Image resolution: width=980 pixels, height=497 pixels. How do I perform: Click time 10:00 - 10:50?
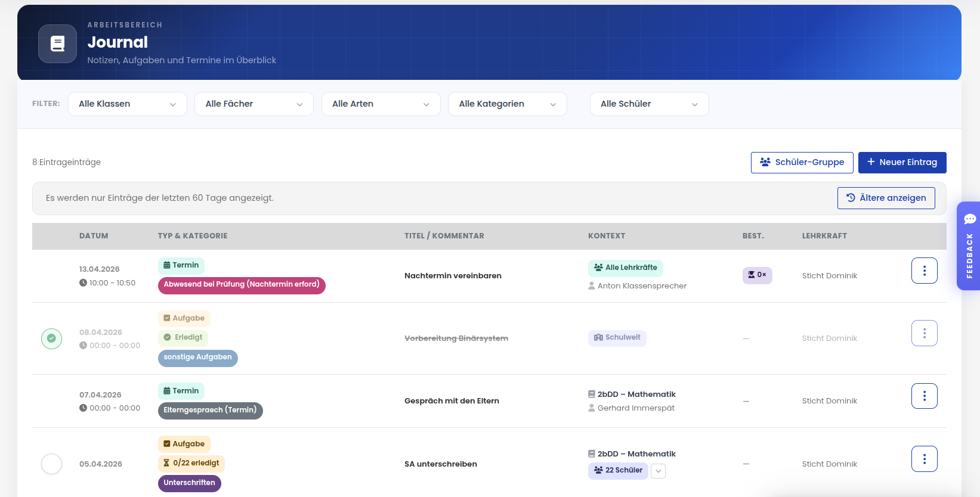pos(112,283)
